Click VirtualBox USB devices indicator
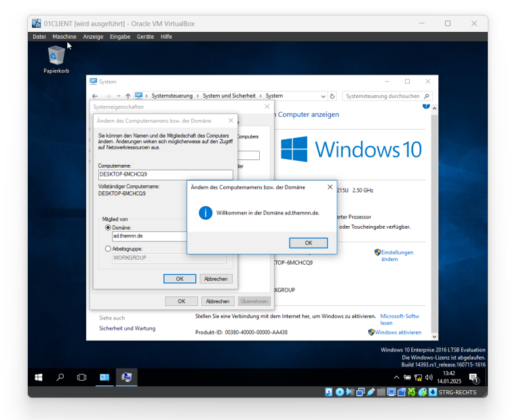The width and height of the screenshot is (521, 420). pos(371,392)
